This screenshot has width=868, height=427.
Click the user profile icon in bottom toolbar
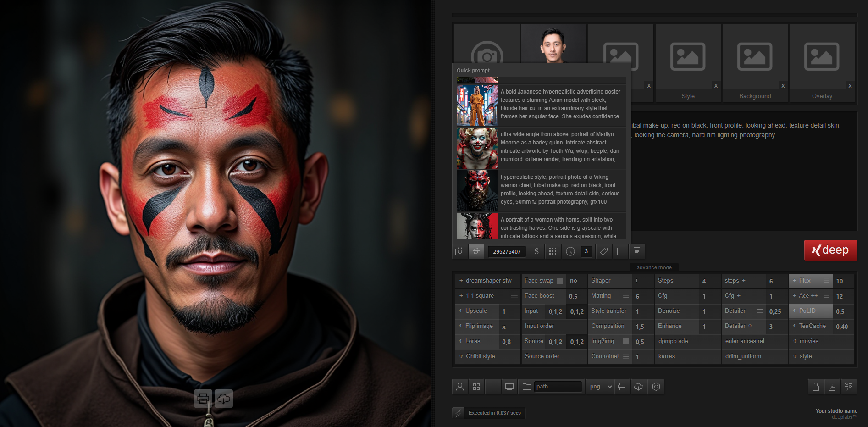[x=460, y=387]
